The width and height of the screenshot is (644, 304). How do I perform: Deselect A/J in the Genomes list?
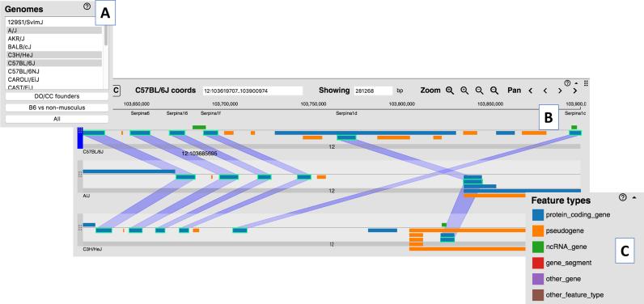[x=54, y=31]
